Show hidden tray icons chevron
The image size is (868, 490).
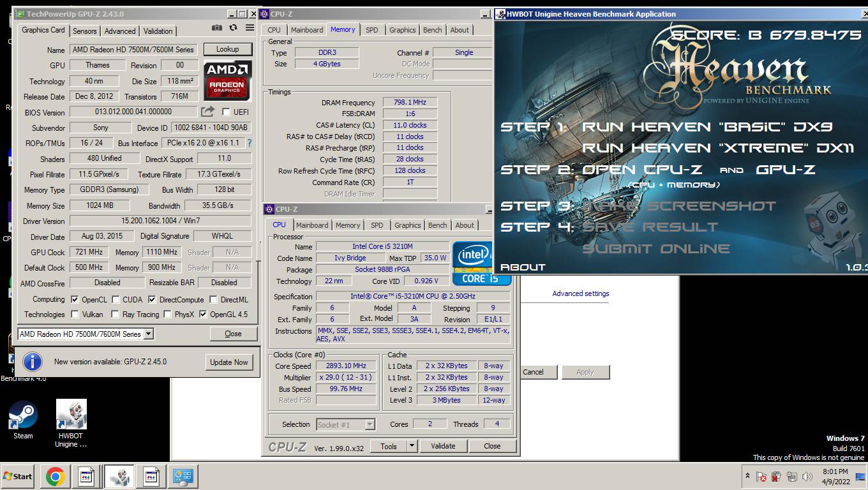747,477
